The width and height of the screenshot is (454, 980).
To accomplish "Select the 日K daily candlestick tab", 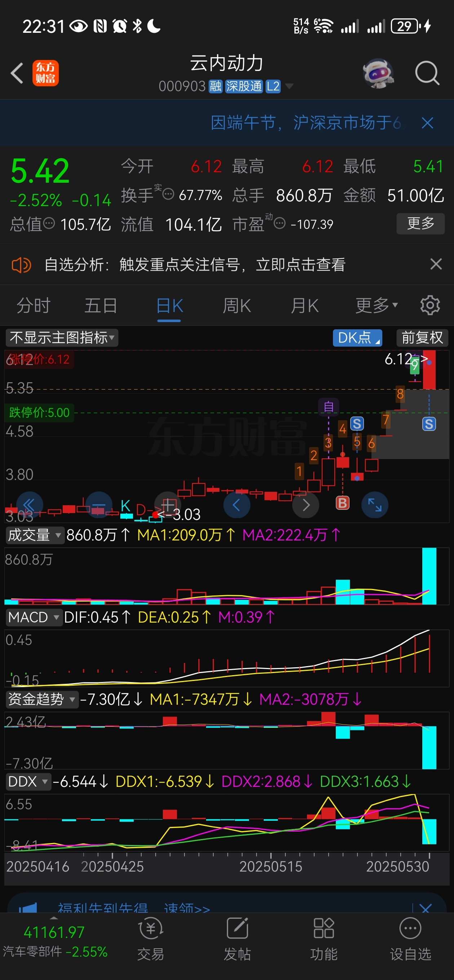I will tap(169, 305).
